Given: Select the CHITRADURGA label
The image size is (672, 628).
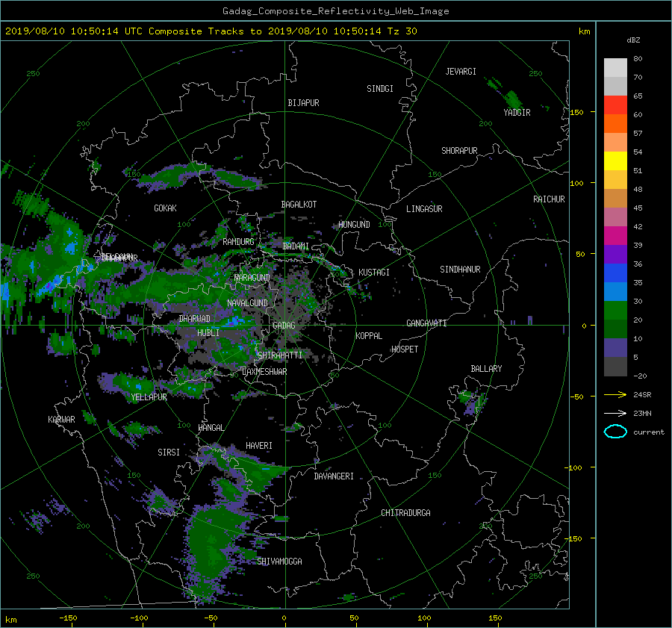Looking at the screenshot, I should tap(405, 513).
